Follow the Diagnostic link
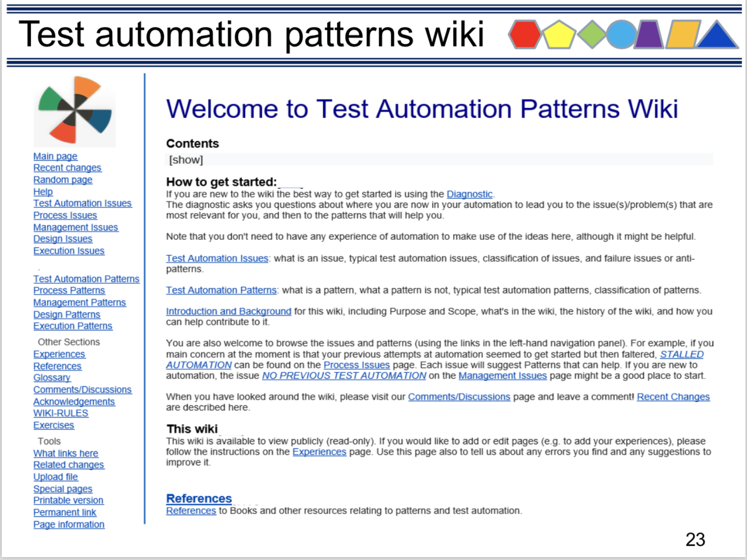747x560 pixels. point(469,194)
